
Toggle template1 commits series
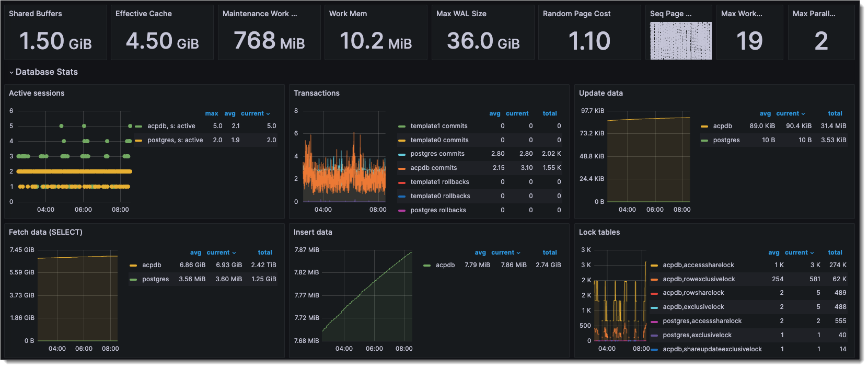pyautogui.click(x=439, y=126)
